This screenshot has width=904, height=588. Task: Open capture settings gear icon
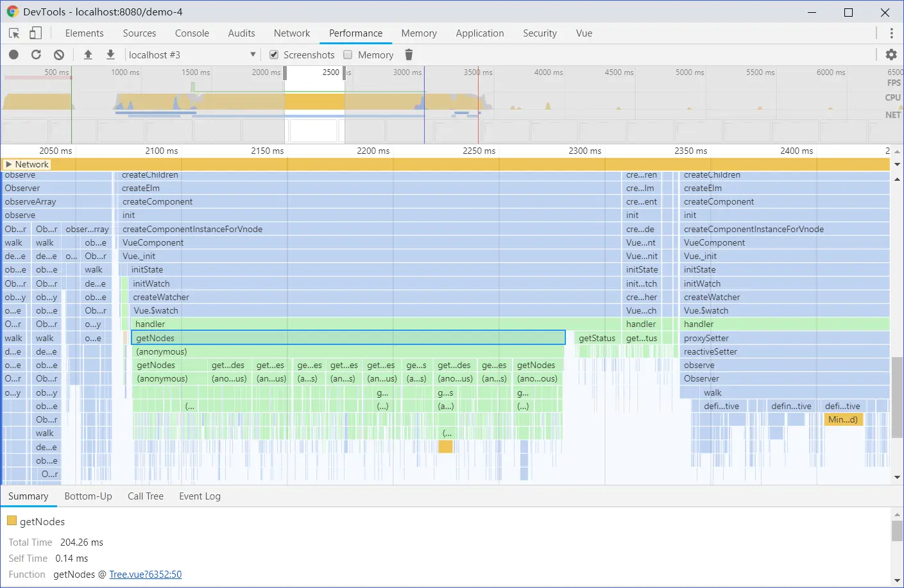coord(891,55)
